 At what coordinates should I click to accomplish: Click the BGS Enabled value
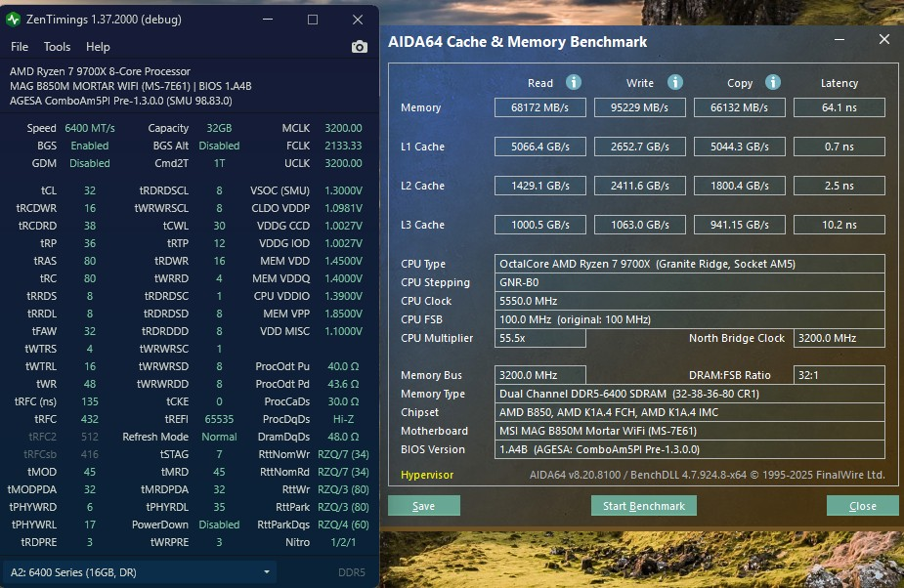(89, 146)
